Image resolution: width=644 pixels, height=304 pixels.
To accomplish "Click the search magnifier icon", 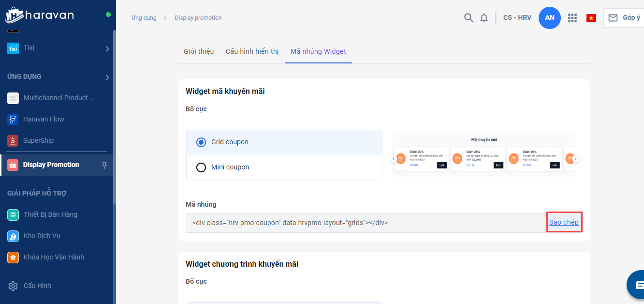I will 468,18.
